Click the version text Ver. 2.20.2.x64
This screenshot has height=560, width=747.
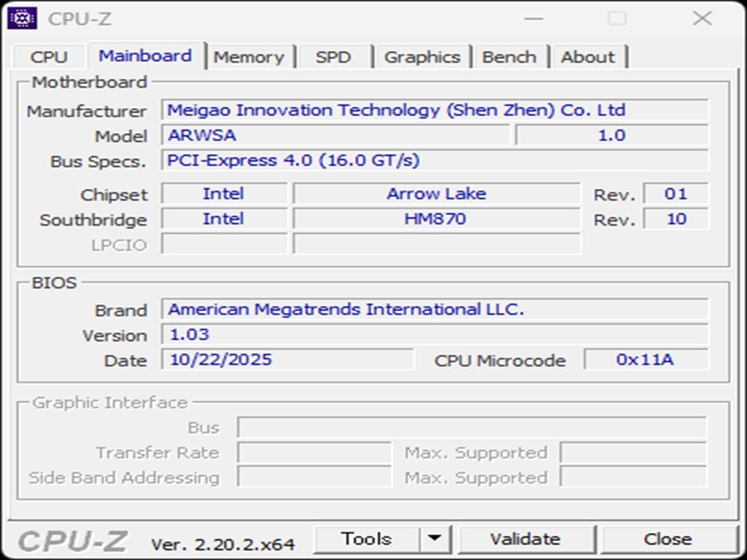click(223, 544)
